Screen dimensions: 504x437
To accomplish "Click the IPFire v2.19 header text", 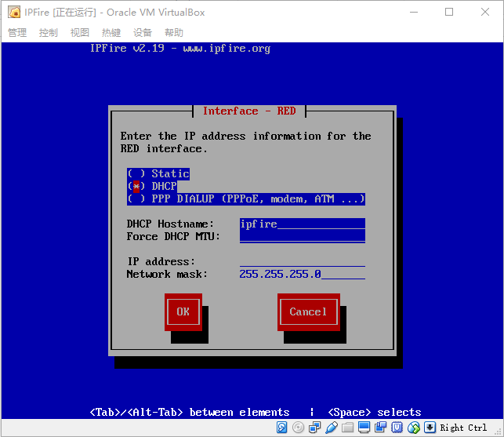I will coord(180,49).
